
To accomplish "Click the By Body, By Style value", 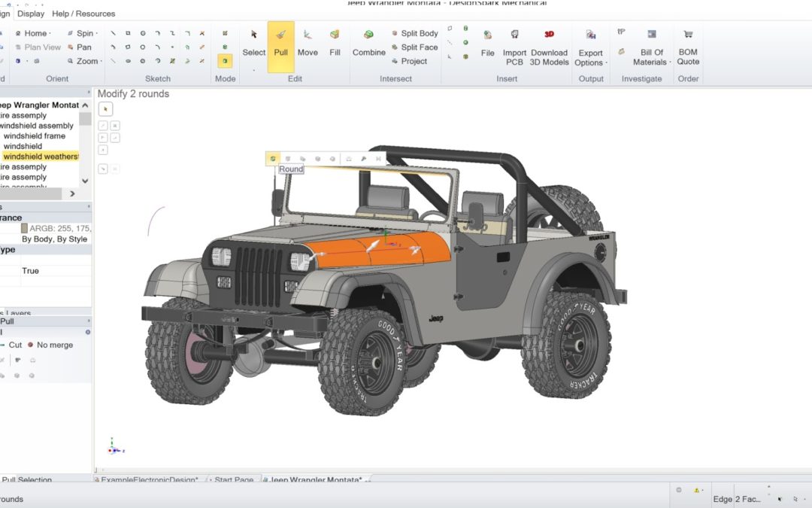I will 54,239.
